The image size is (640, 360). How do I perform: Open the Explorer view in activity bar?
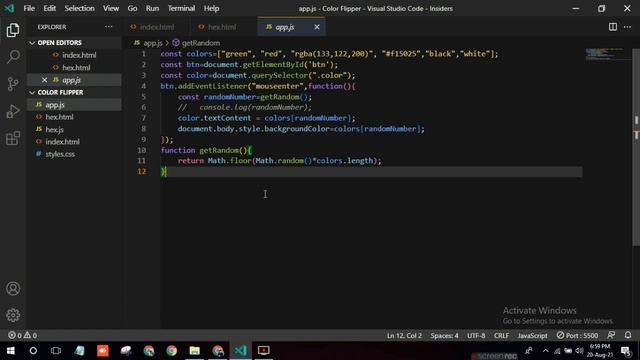pos(13,30)
